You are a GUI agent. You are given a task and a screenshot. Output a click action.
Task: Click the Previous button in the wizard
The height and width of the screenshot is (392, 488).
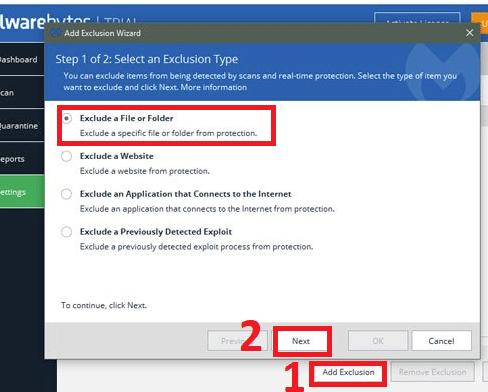pyautogui.click(x=237, y=341)
